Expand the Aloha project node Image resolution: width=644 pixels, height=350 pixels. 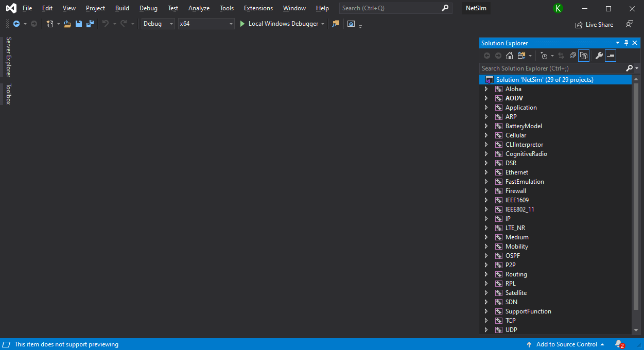[486, 89]
